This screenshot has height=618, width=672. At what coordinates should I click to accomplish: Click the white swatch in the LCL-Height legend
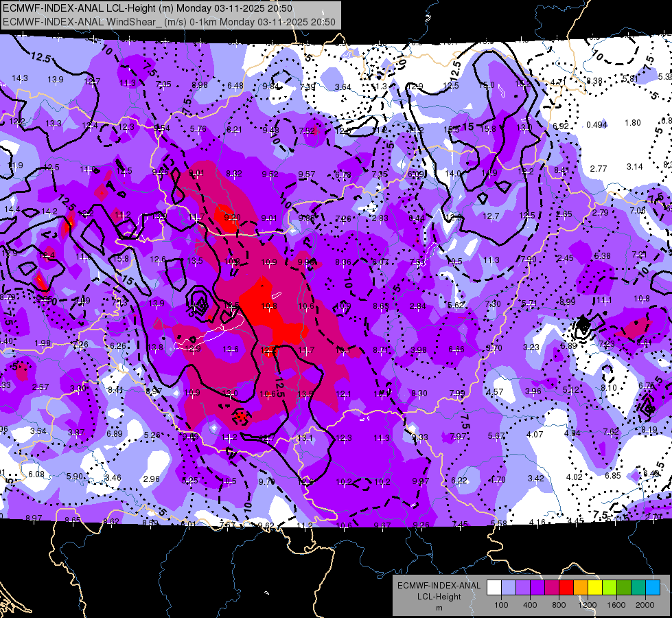[x=494, y=588]
